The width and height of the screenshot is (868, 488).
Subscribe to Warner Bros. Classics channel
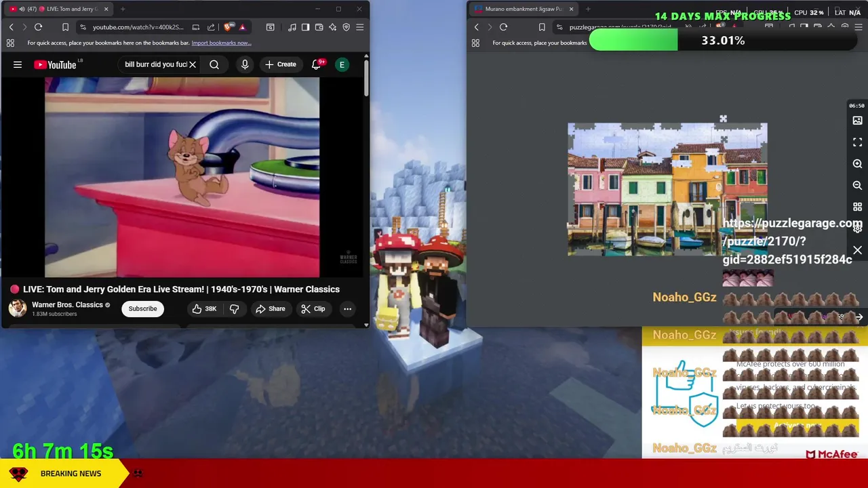tap(142, 308)
